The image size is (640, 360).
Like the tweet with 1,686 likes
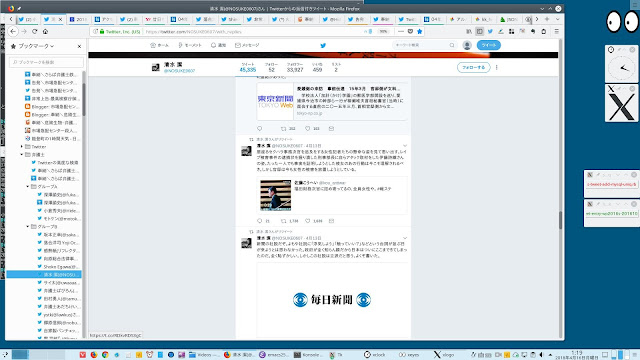pyautogui.click(x=308, y=221)
